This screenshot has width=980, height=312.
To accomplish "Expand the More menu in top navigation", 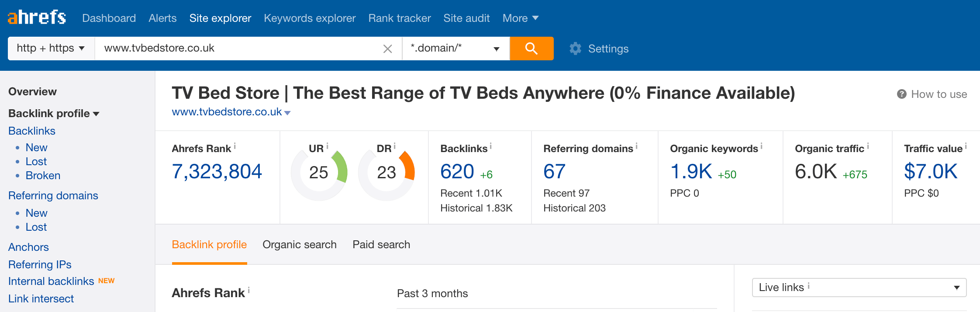I will (520, 18).
